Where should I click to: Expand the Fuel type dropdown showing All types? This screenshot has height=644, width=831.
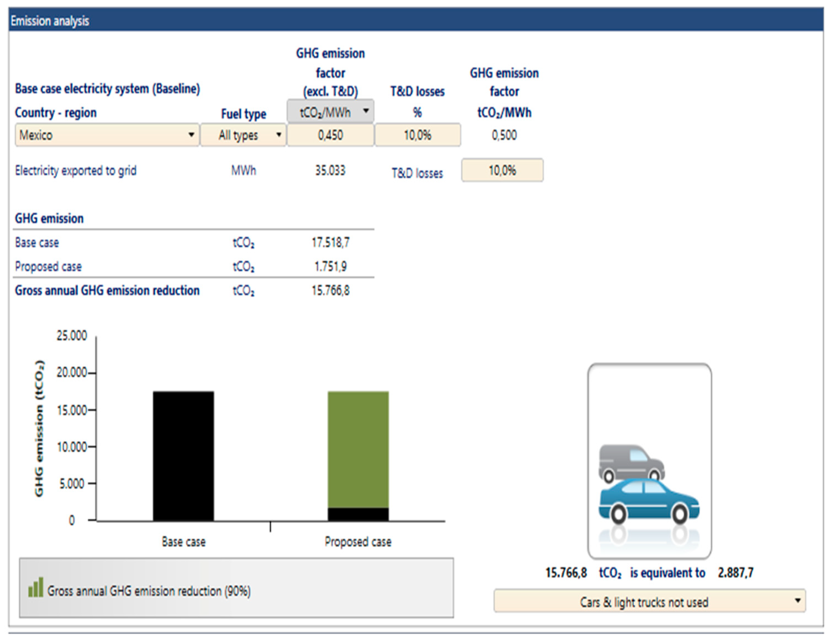(x=243, y=135)
